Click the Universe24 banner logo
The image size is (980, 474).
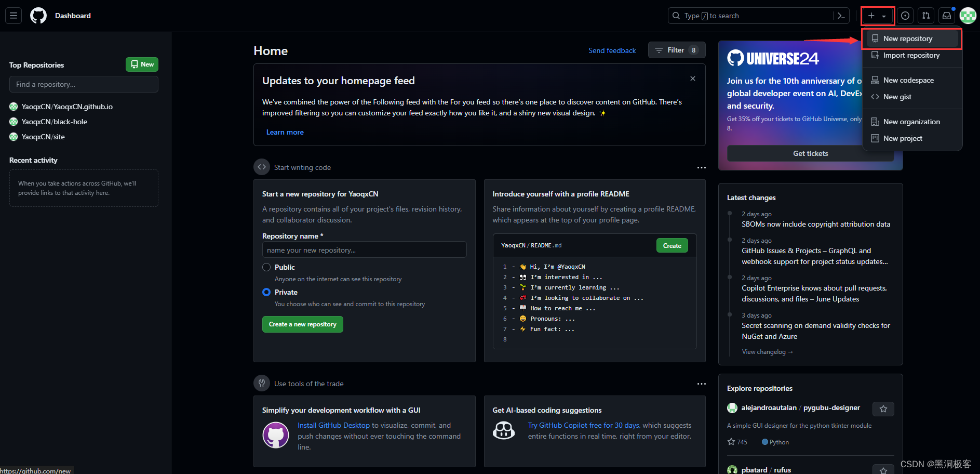tap(773, 58)
